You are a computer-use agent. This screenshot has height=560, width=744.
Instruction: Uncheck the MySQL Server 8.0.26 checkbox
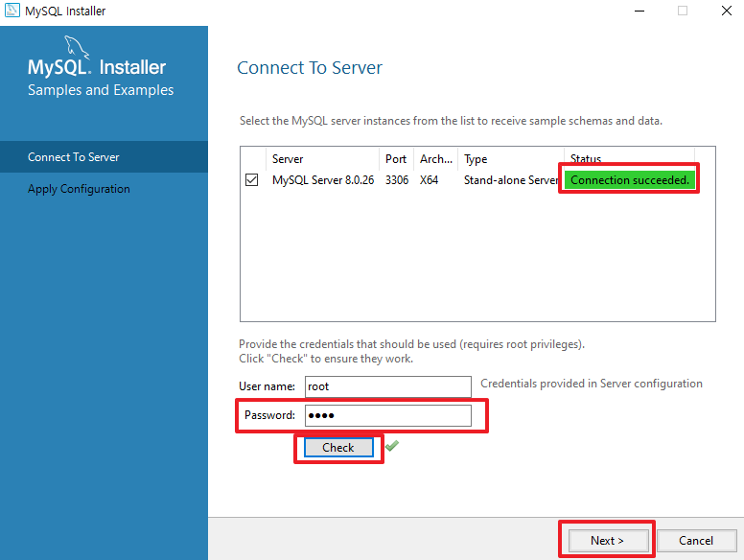click(251, 180)
